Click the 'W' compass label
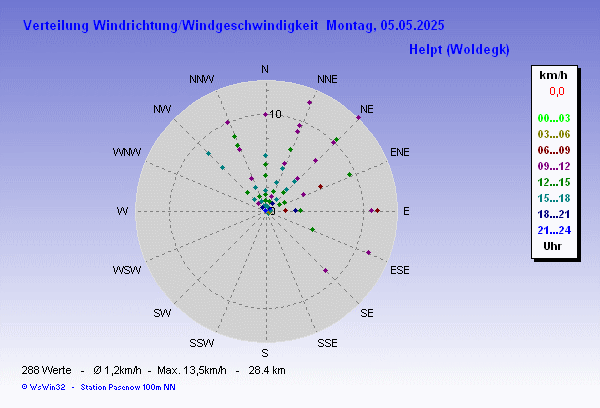This screenshot has height=408, width=600. pos(122,211)
